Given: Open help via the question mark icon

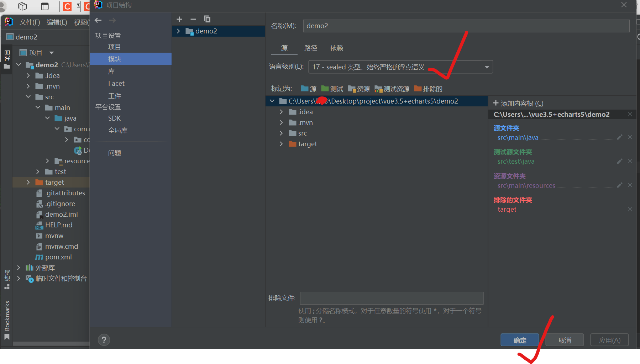Looking at the screenshot, I should pyautogui.click(x=104, y=340).
